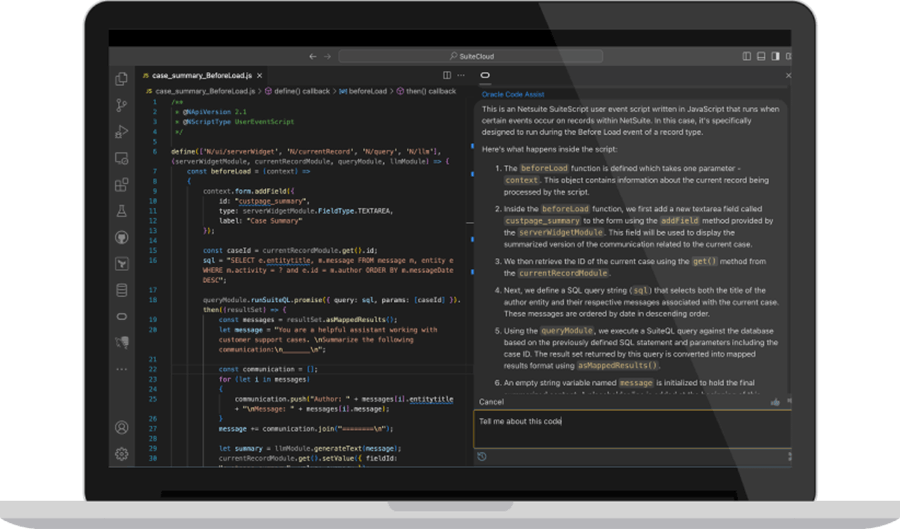This screenshot has height=529, width=900.
Task: Show additional views via activity bar ellipsis
Action: (x=122, y=369)
